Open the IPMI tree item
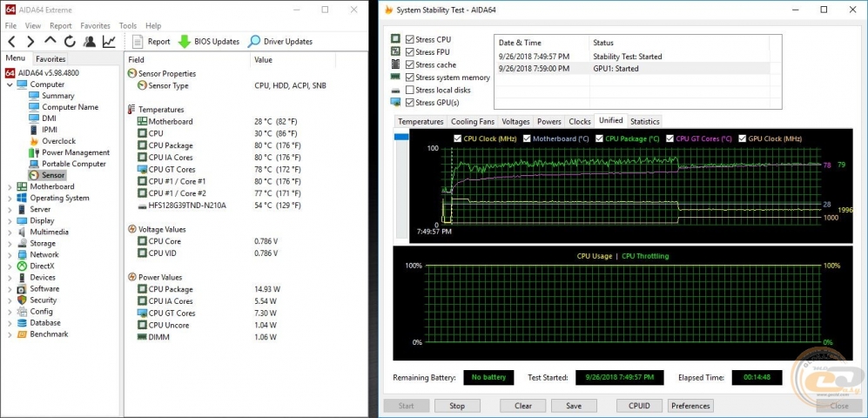This screenshot has width=868, height=418. (x=50, y=130)
